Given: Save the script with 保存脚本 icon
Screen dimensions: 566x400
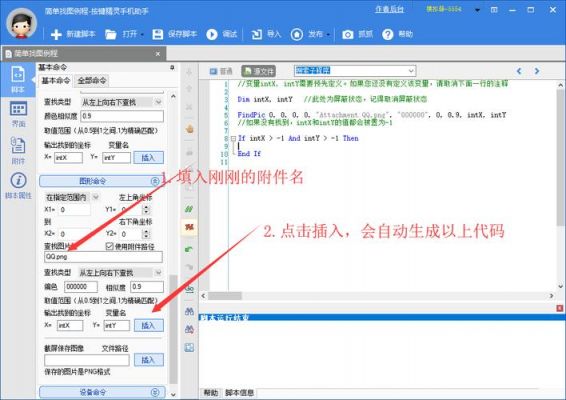Looking at the screenshot, I should (x=158, y=34).
